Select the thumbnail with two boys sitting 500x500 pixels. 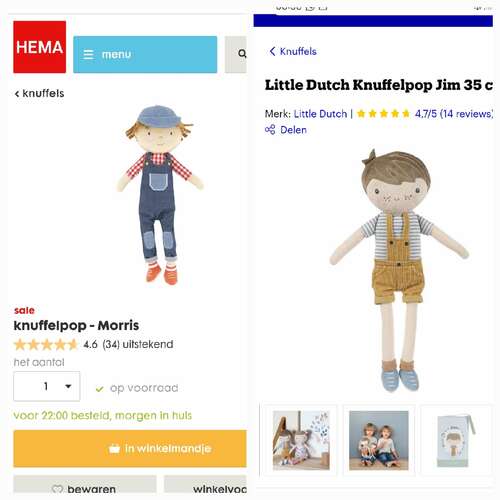point(379,440)
